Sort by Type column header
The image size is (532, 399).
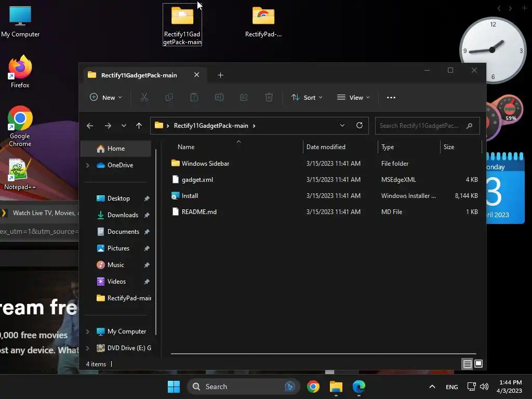[388, 147]
